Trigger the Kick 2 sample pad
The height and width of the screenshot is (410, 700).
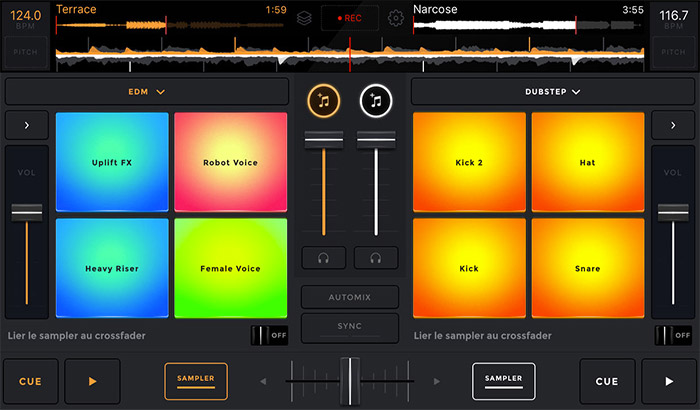pos(469,162)
